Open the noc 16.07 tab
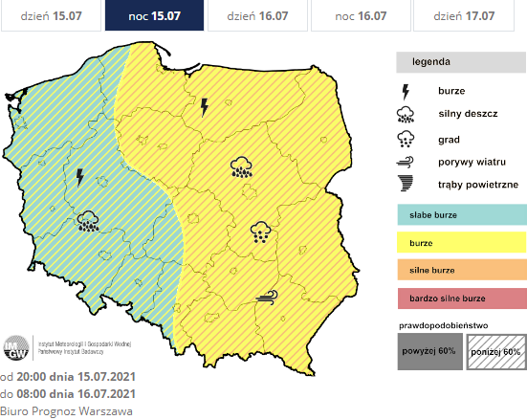Image resolution: width=527 pixels, height=420 pixels. tap(361, 15)
